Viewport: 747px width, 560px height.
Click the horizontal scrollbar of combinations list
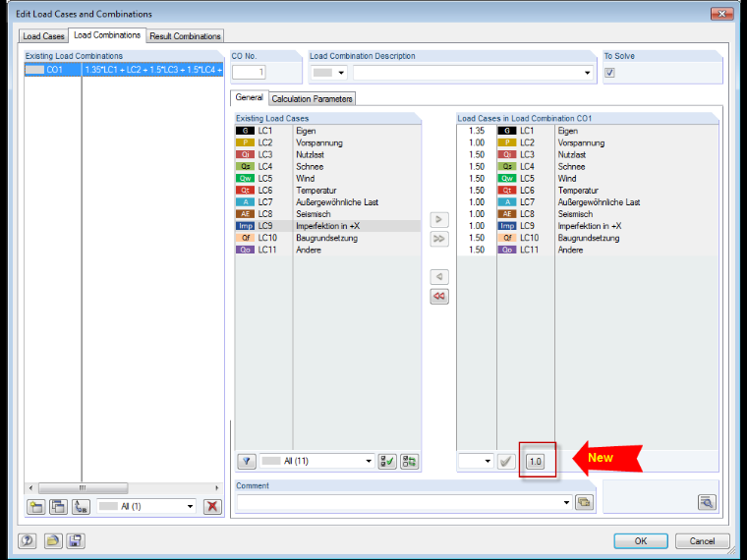coord(83,488)
